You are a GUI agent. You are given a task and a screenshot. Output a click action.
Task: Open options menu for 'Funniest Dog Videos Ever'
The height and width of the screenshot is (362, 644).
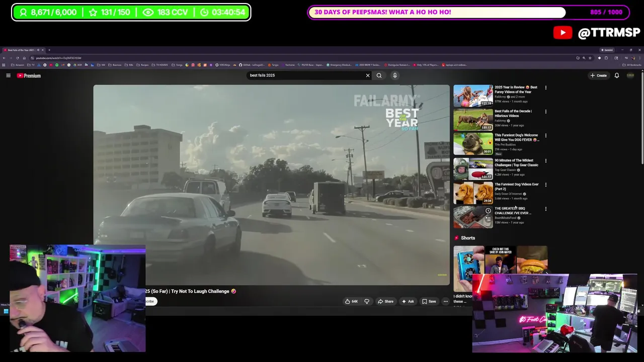545,185
